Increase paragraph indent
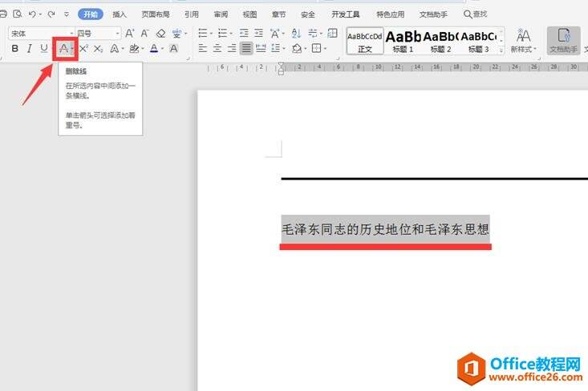 259,34
